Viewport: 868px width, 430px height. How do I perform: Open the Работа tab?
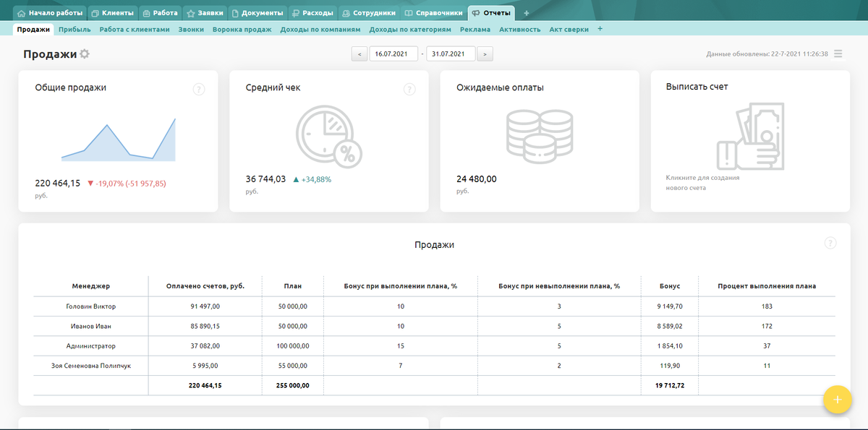[x=159, y=13]
